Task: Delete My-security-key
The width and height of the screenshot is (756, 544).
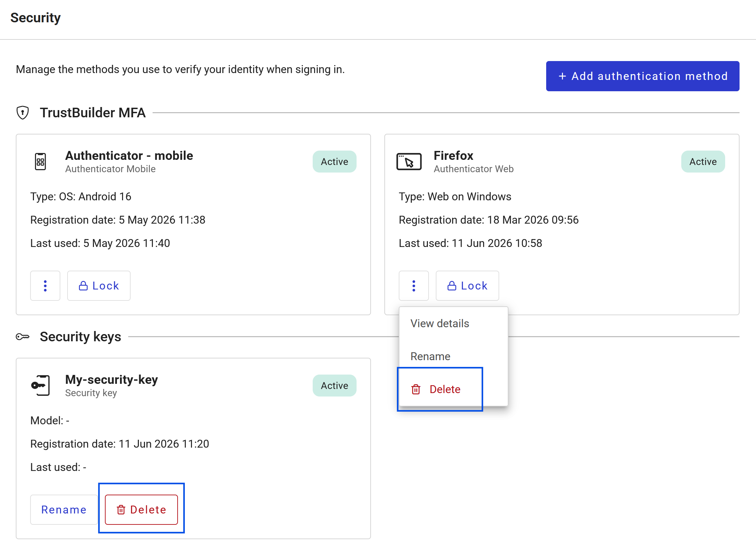Action: click(141, 510)
